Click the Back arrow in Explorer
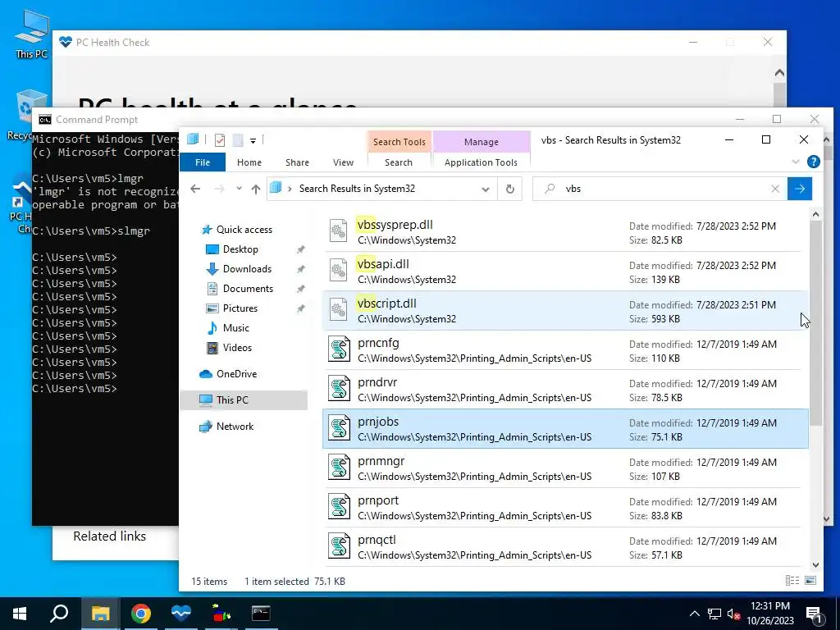 tap(195, 189)
